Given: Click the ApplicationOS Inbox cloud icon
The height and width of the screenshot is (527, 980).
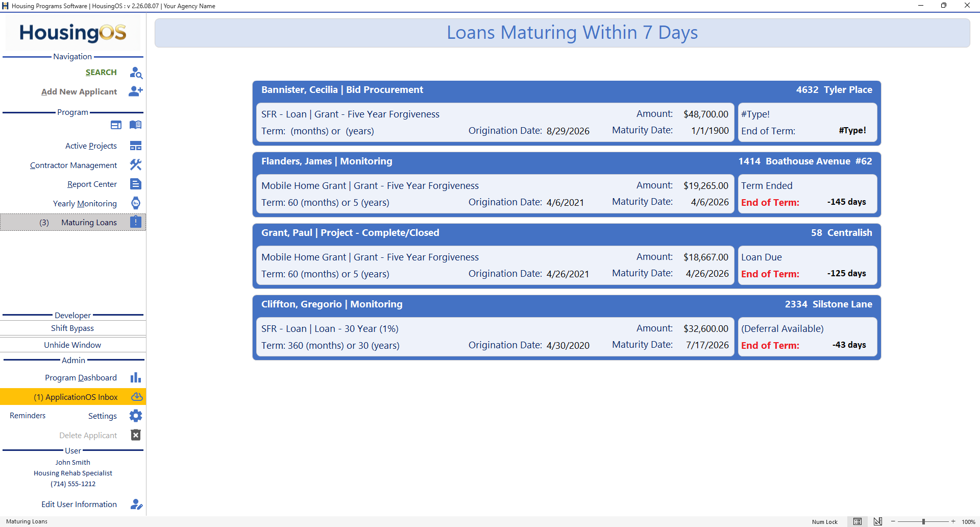Looking at the screenshot, I should coord(137,397).
